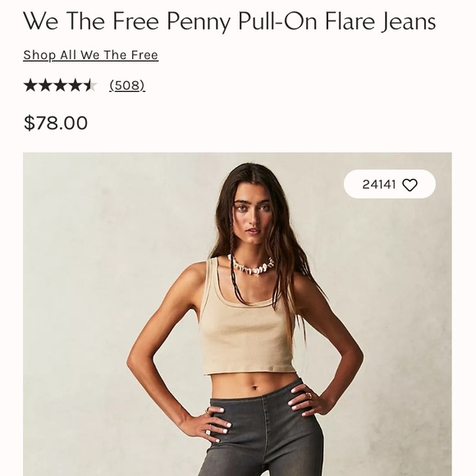Viewport: 476px width, 476px height.
Task: Click the model's shell necklace in the photo
Action: pos(251,266)
